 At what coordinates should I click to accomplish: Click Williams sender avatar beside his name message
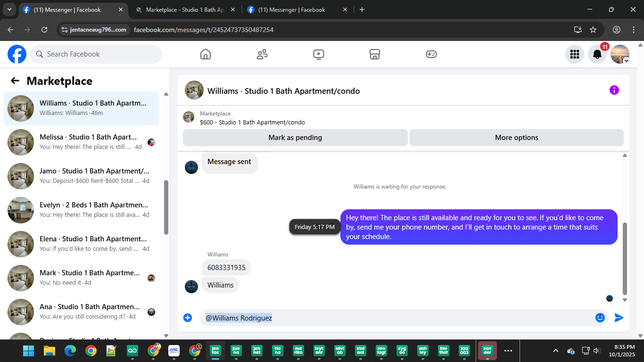[x=191, y=287]
